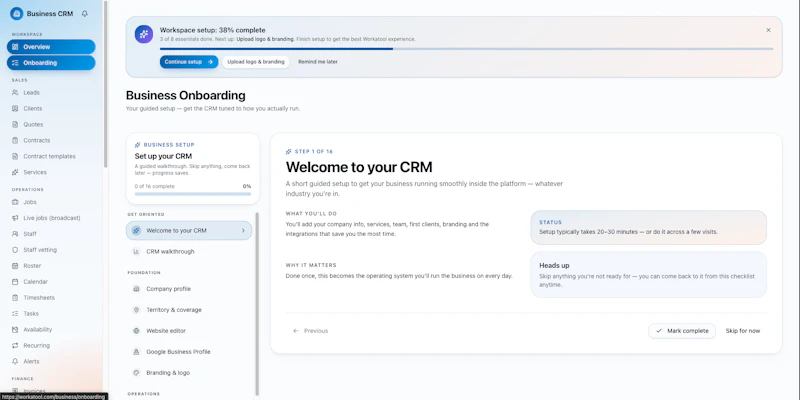Select the Company profile step
The height and width of the screenshot is (400, 800).
(189, 289)
